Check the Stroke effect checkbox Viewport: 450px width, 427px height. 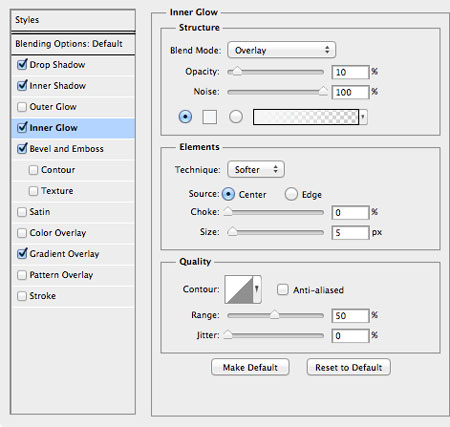[22, 296]
